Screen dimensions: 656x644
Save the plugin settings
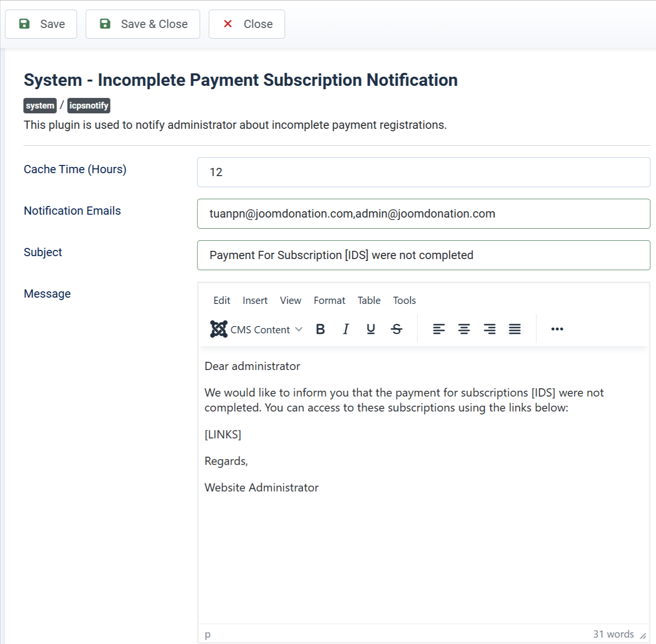(41, 24)
